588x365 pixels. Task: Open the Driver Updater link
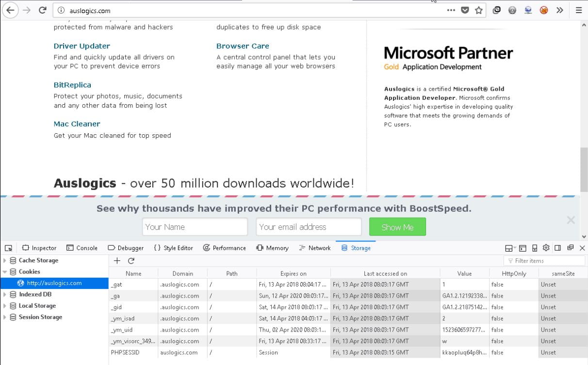click(82, 46)
